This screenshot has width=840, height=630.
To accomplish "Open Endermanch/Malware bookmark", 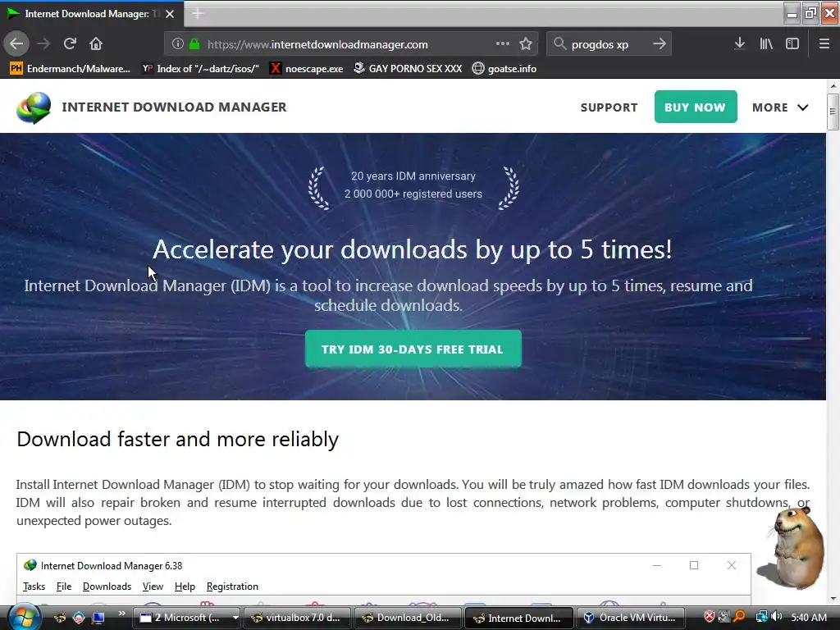I will 71,69.
